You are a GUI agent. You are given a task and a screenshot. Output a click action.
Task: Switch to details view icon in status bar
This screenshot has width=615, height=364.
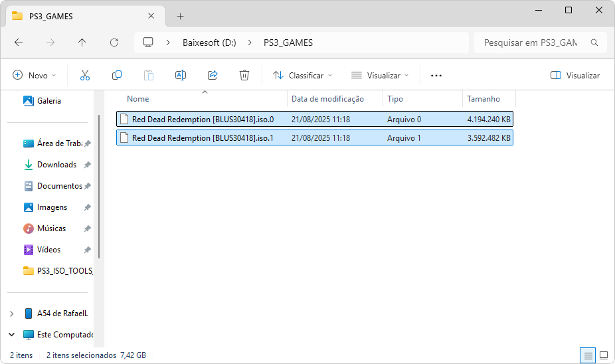(x=588, y=356)
